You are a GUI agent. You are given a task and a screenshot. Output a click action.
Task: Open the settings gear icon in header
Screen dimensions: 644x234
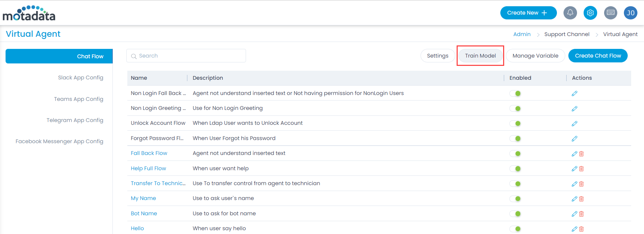[590, 13]
